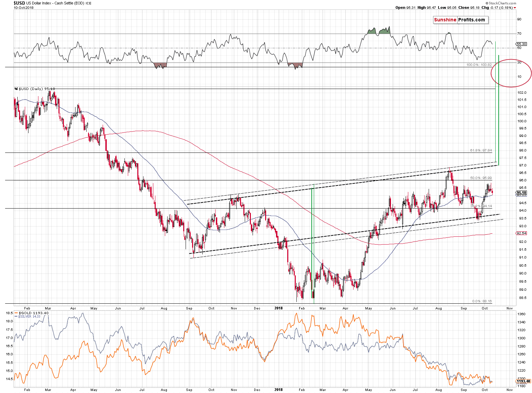The width and height of the screenshot is (532, 393).
Task: Click the 'Chg -0.17 (-0.18%)' reading
Action: point(497,7)
